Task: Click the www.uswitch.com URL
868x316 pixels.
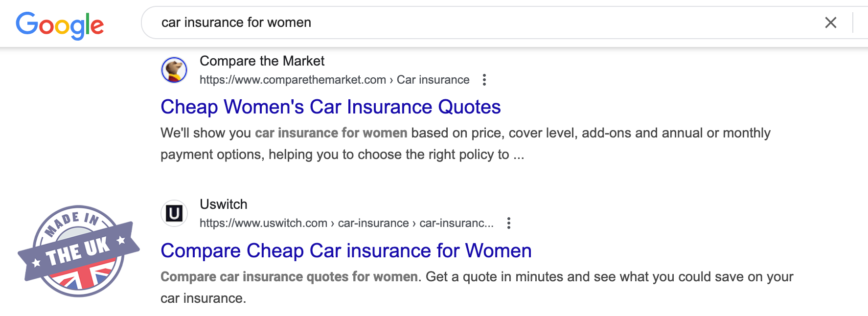Action: pos(263,223)
